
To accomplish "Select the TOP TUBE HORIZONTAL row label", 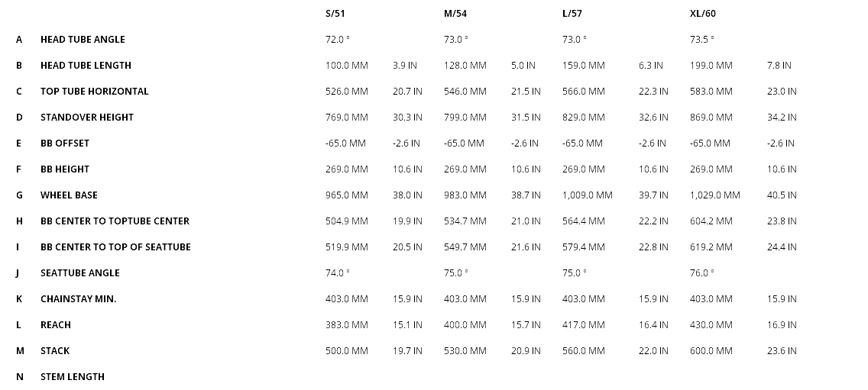I will click(x=95, y=92).
